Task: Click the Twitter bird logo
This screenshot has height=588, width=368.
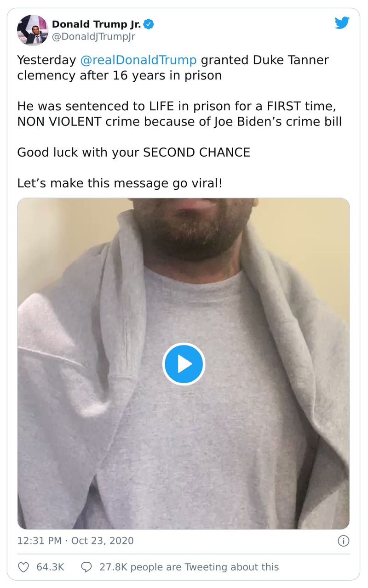Action: click(x=342, y=22)
